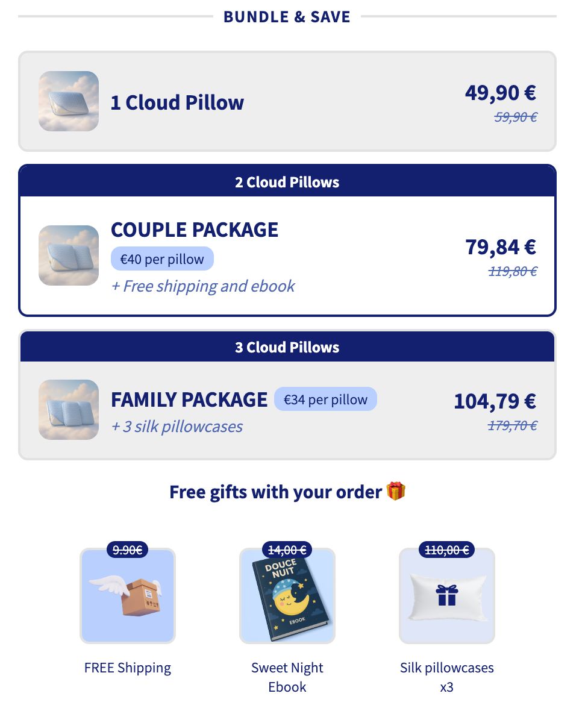This screenshot has height=711, width=588.
Task: Click the Free shipping and ebook link
Action: click(202, 286)
